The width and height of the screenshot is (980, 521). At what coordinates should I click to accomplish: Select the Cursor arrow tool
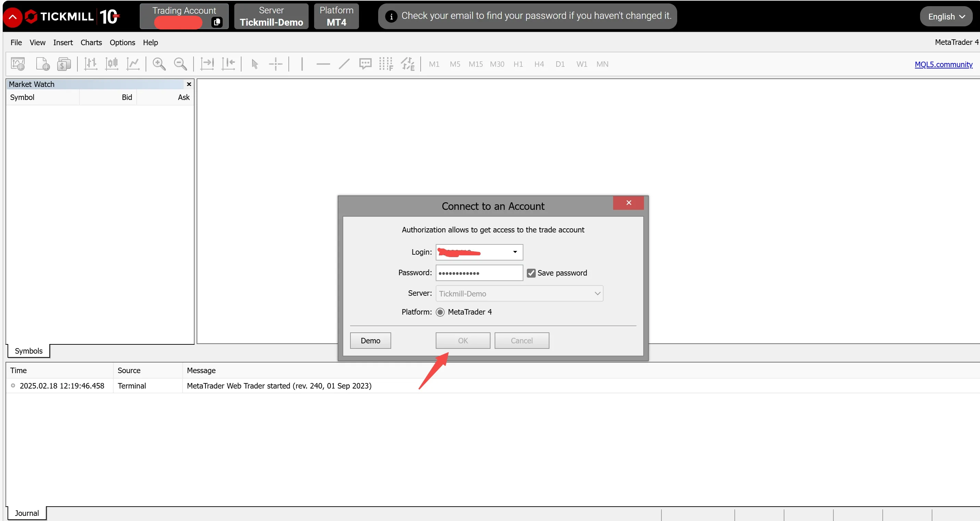[255, 64]
